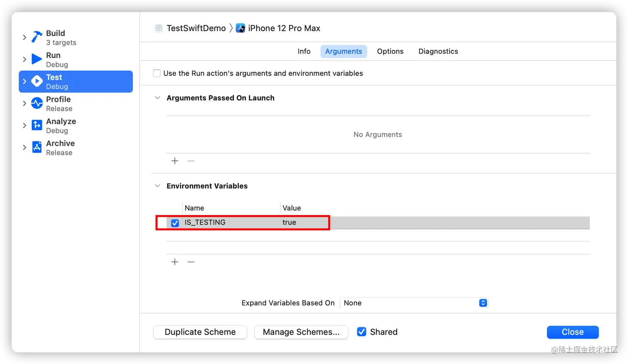Screen dimensions: 628x364
Task: Collapse Arguments Passed On Launch section
Action: [x=157, y=98]
